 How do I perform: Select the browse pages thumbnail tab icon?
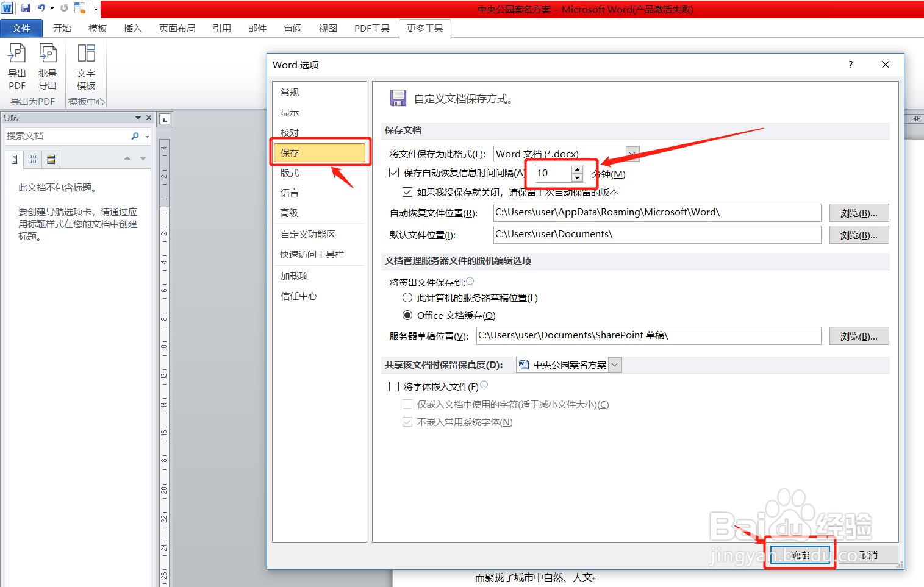pyautogui.click(x=32, y=159)
